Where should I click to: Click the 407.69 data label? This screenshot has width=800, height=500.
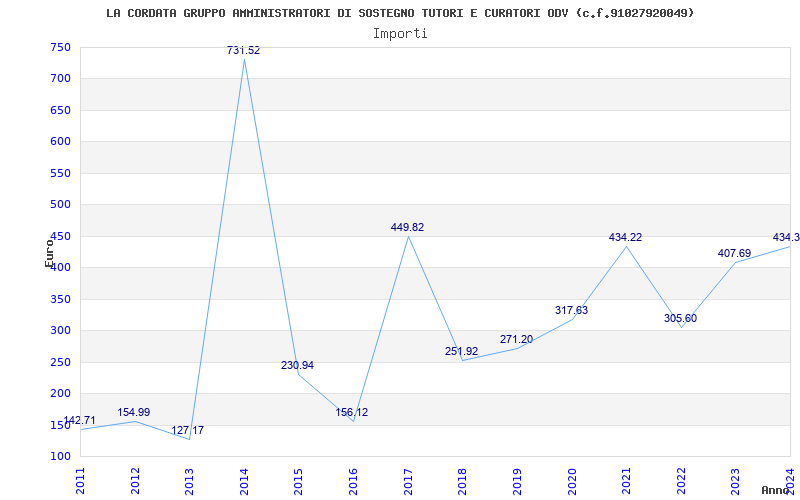[735, 253]
